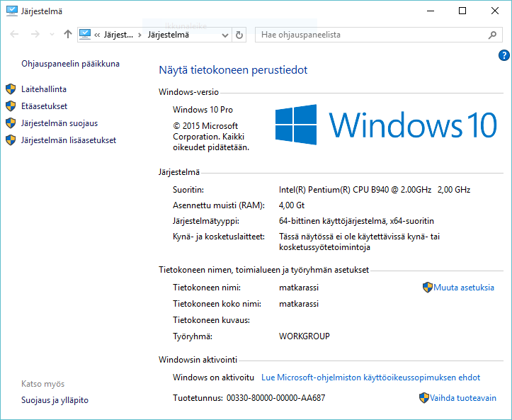Click the forward navigation arrow
Image resolution: width=512 pixels, height=420 pixels.
pyautogui.click(x=35, y=34)
